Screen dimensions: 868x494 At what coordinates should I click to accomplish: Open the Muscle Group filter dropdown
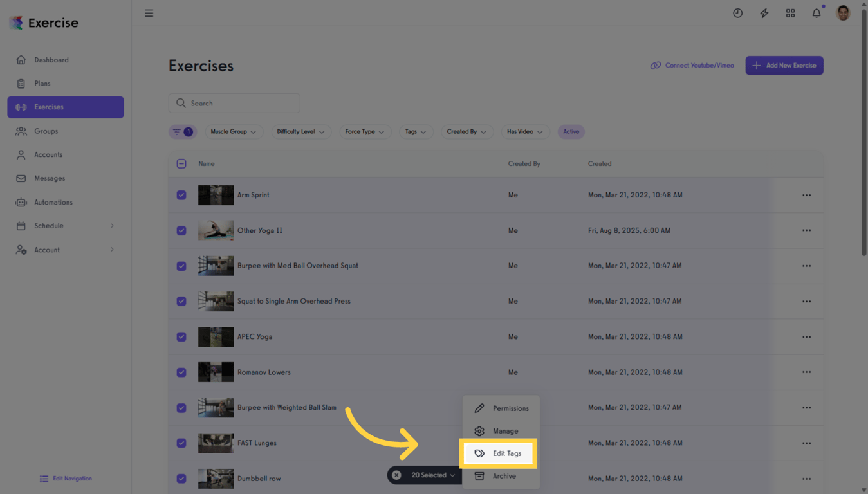(x=234, y=131)
